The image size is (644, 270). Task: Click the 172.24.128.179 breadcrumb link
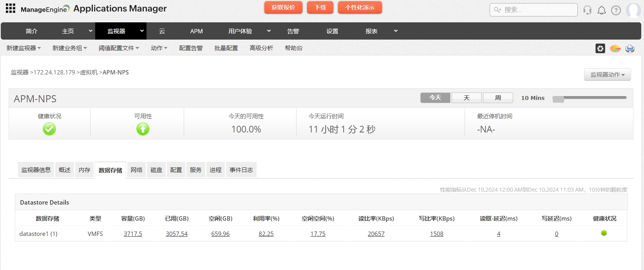click(x=54, y=72)
